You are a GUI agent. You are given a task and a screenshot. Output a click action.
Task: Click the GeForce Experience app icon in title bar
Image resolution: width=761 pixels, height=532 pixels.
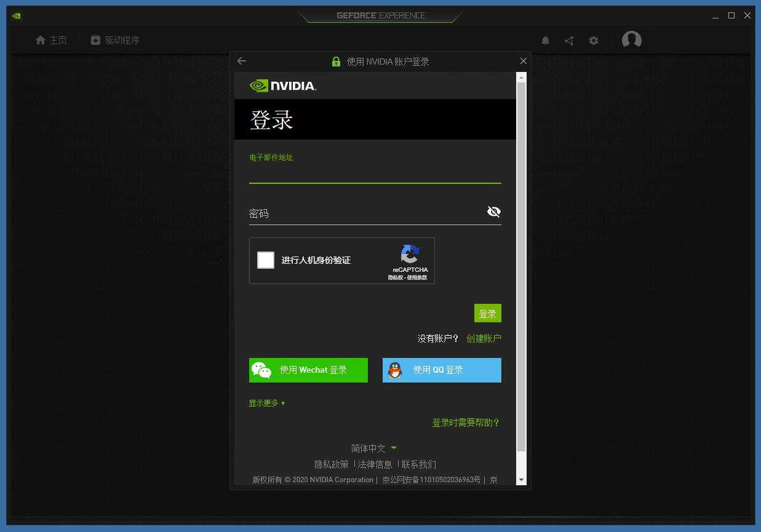pyautogui.click(x=17, y=16)
